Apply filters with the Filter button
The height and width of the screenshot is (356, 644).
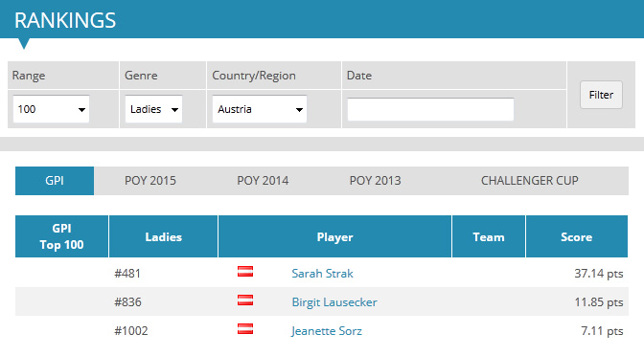tap(601, 95)
